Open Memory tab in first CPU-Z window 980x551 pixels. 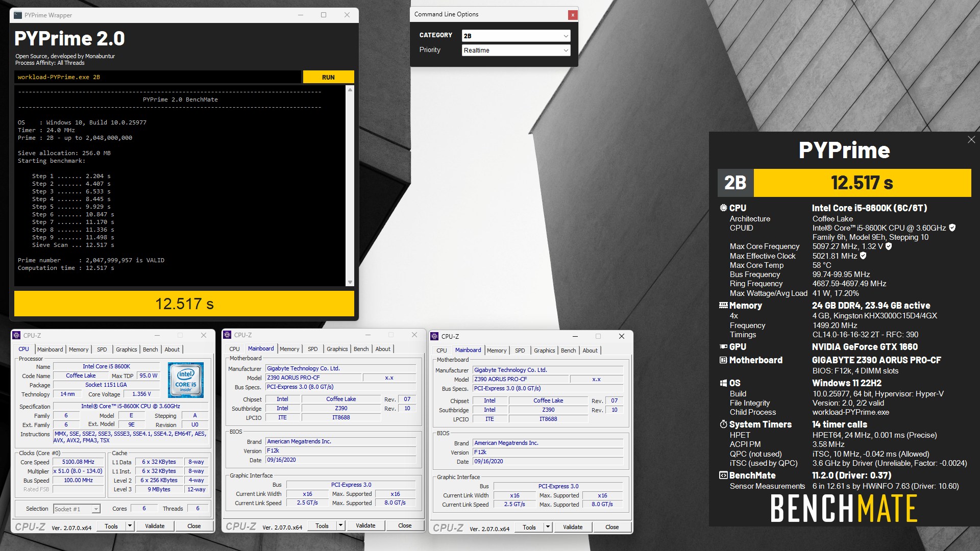(x=79, y=349)
